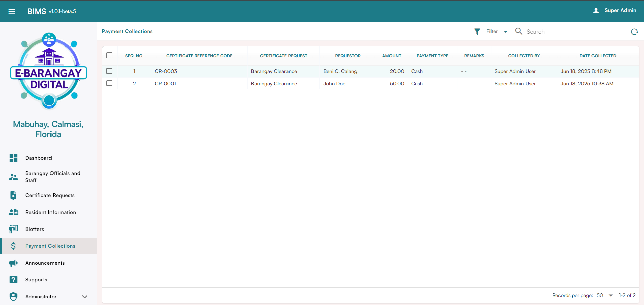Sort by Date Collected column header
The height and width of the screenshot is (305, 644).
click(x=598, y=56)
